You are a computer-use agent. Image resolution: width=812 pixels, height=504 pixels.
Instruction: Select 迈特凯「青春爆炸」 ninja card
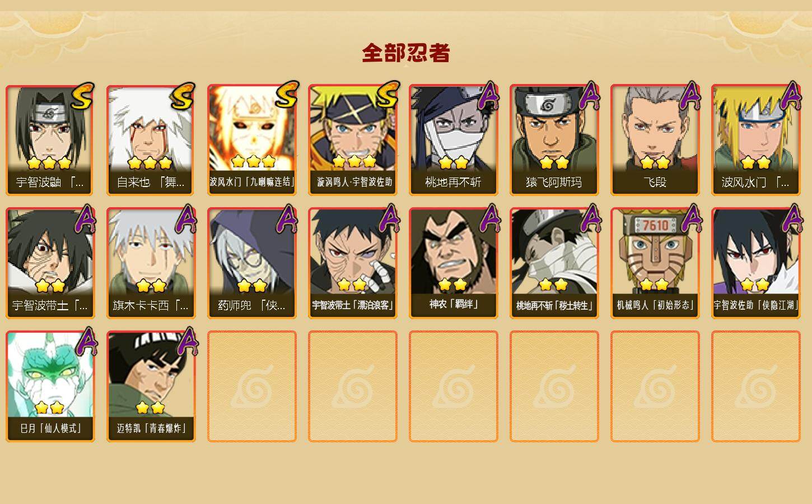pyautogui.click(x=151, y=386)
